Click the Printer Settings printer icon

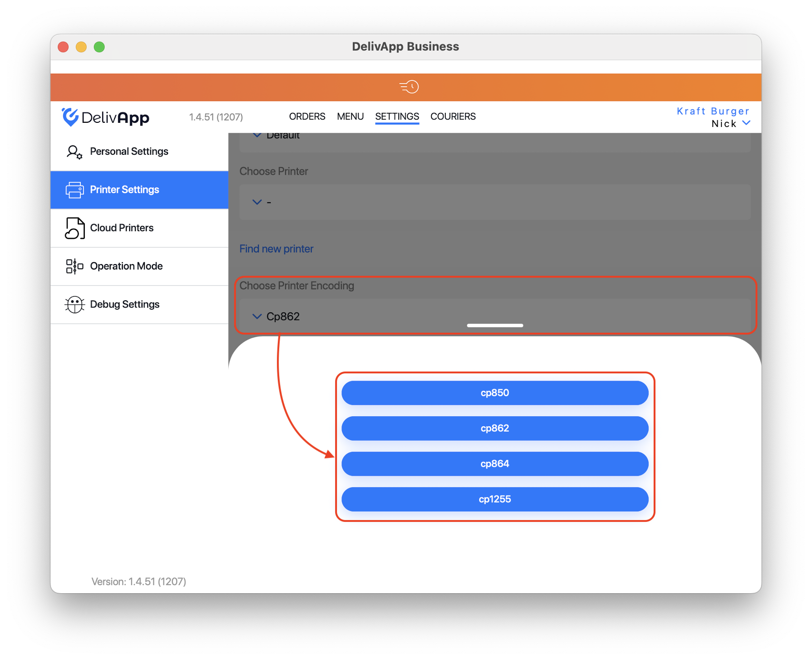74,190
